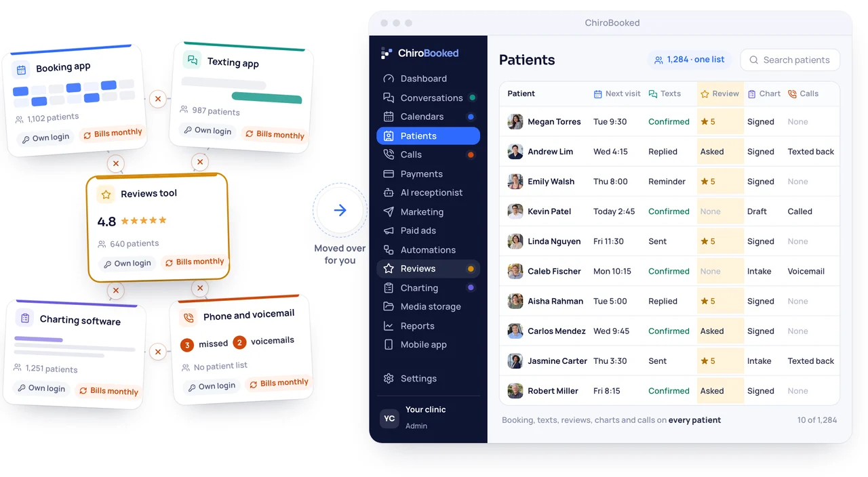Click the blue arrow Moved over button

[340, 210]
